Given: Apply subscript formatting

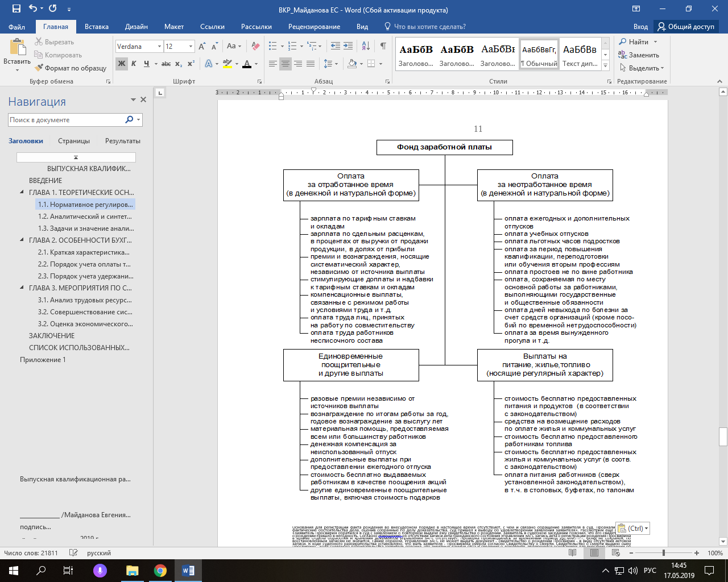Looking at the screenshot, I should (x=179, y=64).
